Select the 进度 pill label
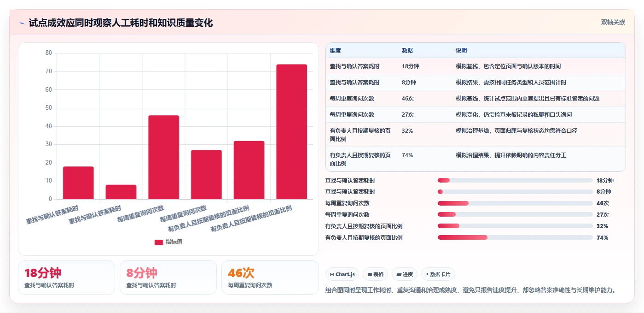 pos(408,274)
